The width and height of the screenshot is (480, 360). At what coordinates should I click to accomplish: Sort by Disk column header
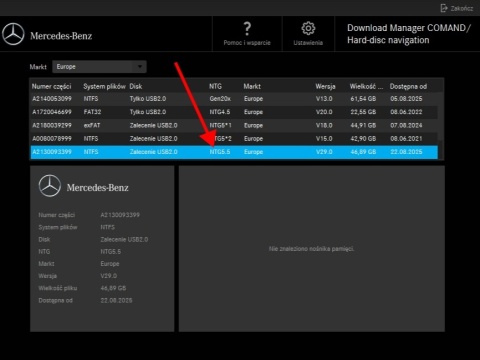point(136,86)
